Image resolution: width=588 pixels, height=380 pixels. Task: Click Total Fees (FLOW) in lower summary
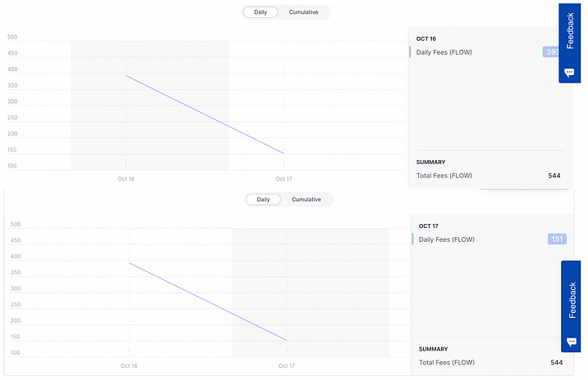pos(447,362)
